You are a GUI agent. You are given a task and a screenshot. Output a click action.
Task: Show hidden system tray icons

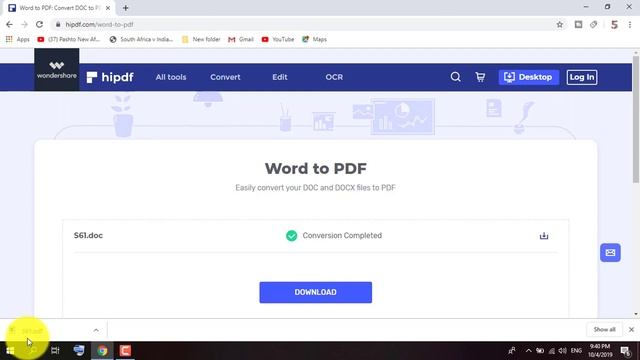pyautogui.click(x=528, y=351)
